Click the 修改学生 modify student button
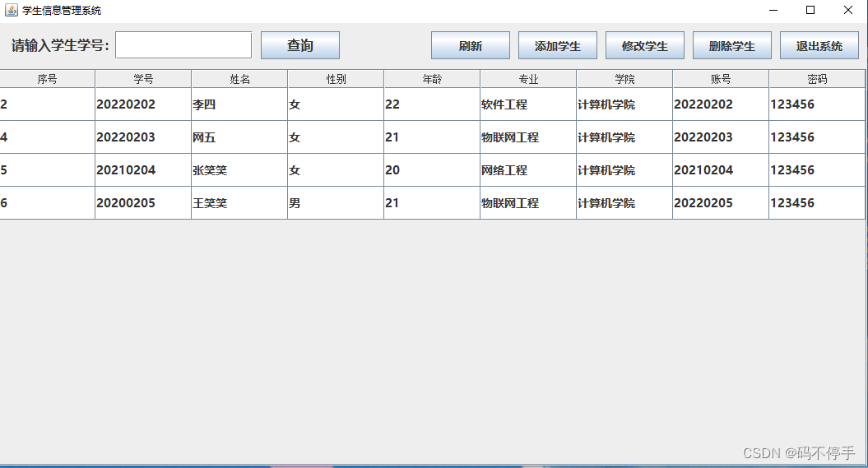This screenshot has width=868, height=468. click(645, 45)
